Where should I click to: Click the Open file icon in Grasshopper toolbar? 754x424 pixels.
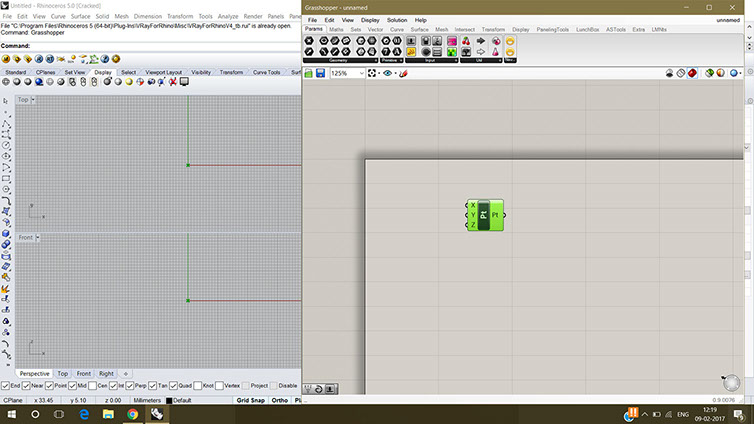309,73
